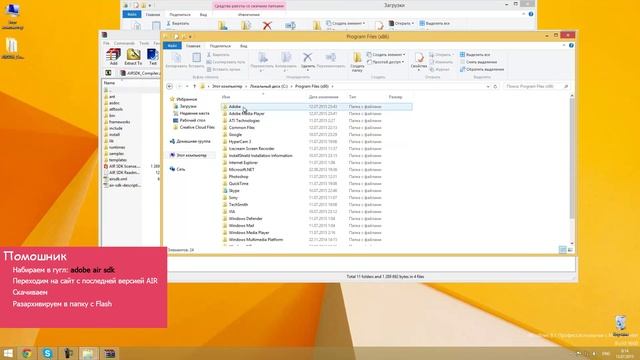Select Adobe Media Player folder
Image resolution: width=640 pixels, height=360 pixels.
click(247, 114)
